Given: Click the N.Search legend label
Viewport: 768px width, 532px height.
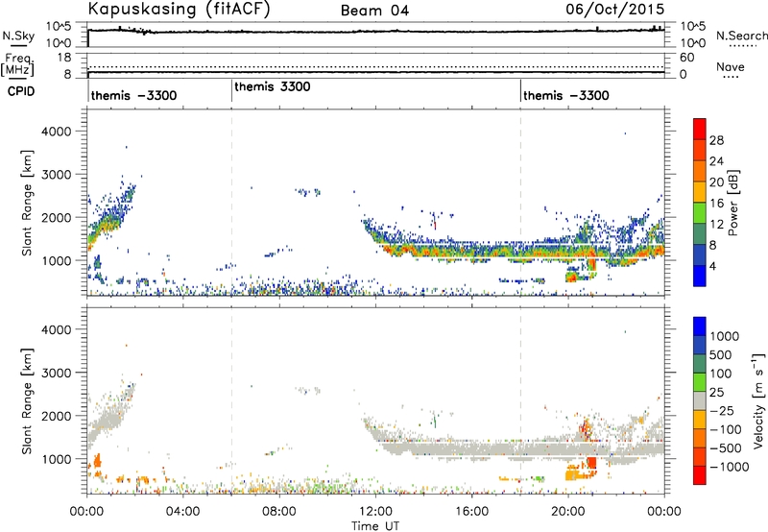Looking at the screenshot, I should point(742,36).
